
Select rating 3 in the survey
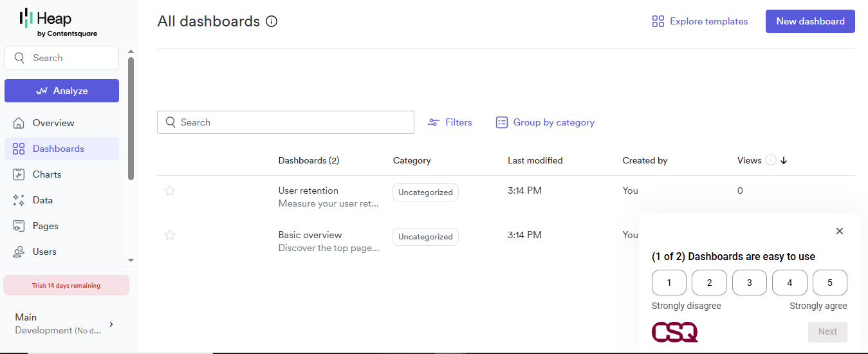click(x=750, y=283)
